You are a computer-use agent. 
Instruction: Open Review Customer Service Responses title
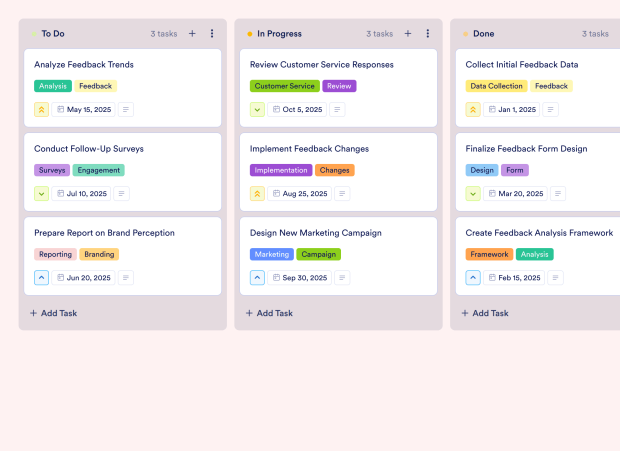[322, 65]
